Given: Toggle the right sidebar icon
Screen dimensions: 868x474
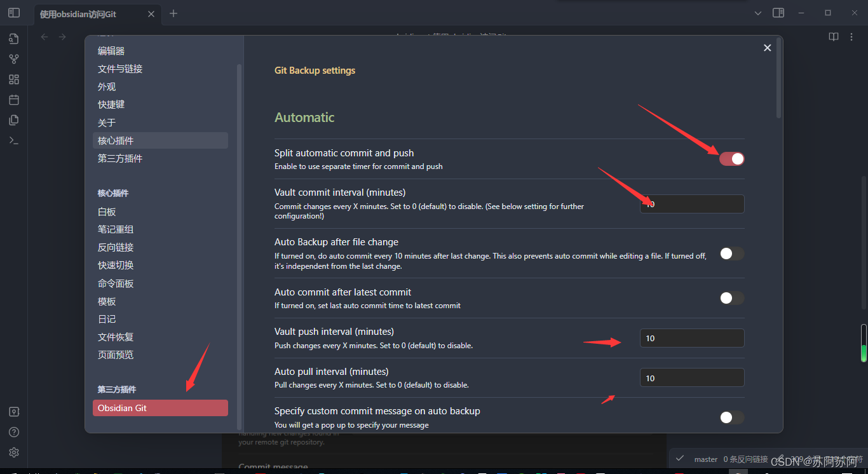Looking at the screenshot, I should [778, 13].
